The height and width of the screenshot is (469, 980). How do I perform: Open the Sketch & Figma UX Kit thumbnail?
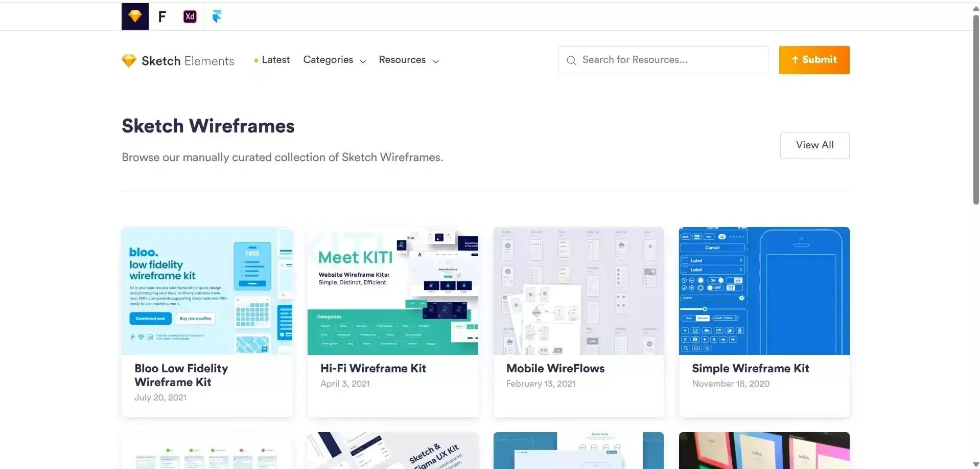392,451
